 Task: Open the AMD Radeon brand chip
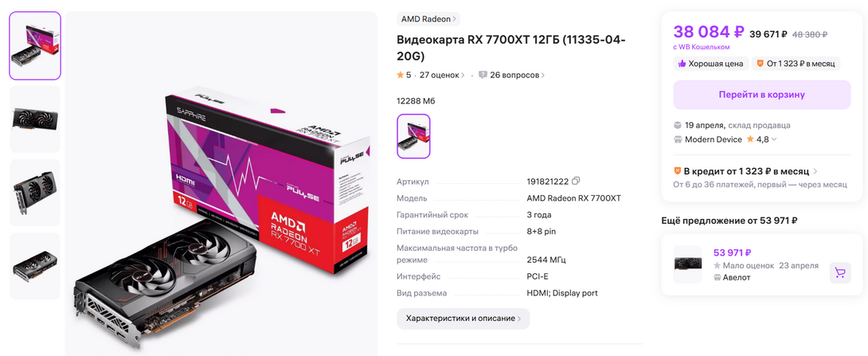pyautogui.click(x=428, y=19)
